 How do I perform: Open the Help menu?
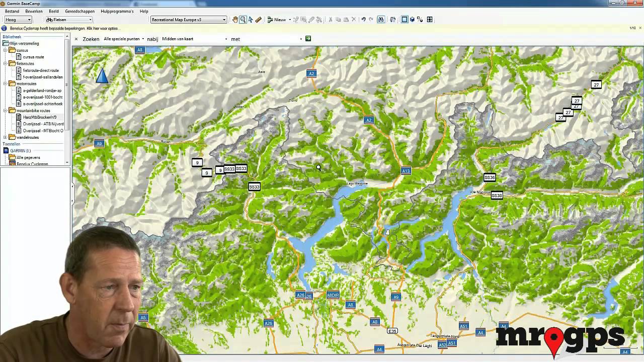pyautogui.click(x=144, y=11)
